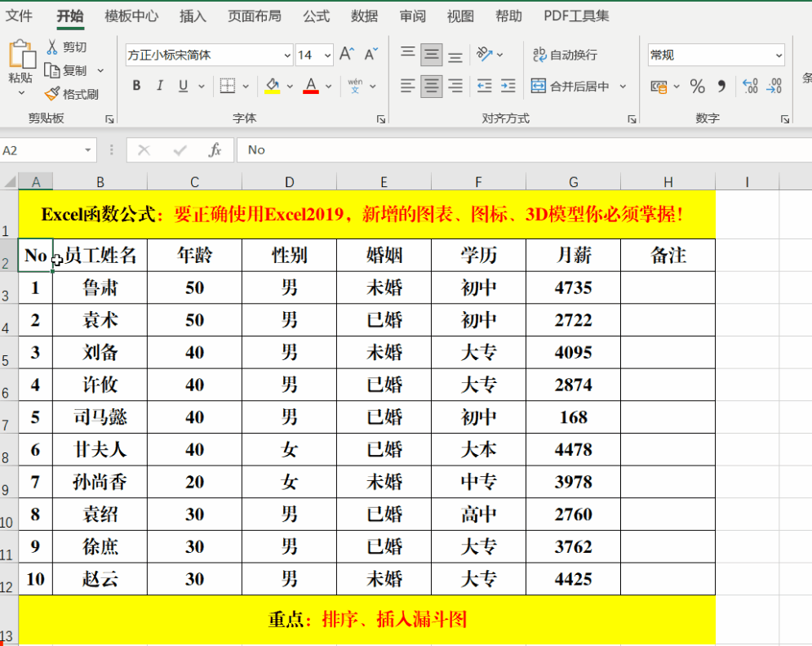Viewport: 812px width, 646px height.
Task: Switch to the 公式 Formulas tab
Action: 316,16
